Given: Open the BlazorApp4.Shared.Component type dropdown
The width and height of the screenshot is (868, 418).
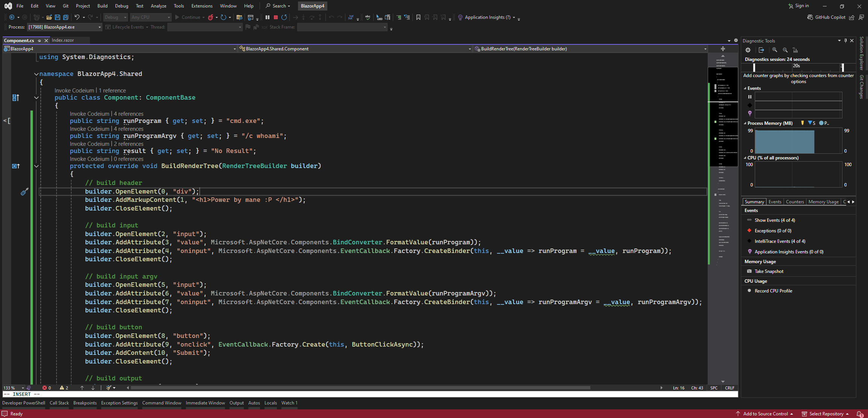Looking at the screenshot, I should coord(355,49).
